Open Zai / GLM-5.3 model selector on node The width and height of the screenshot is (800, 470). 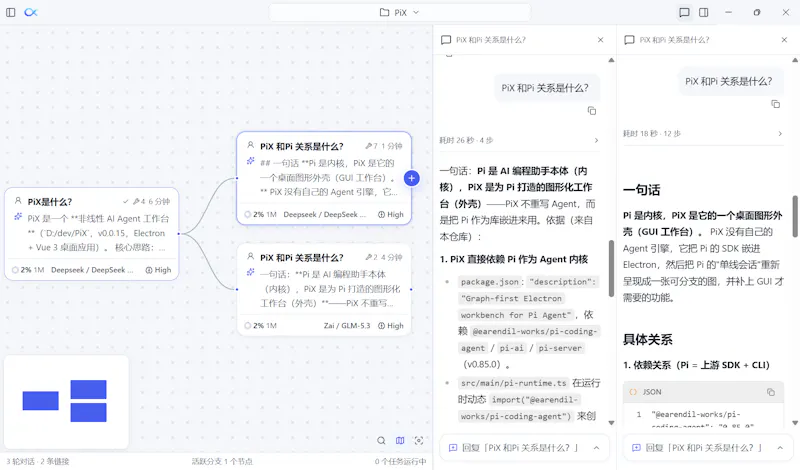click(347, 326)
